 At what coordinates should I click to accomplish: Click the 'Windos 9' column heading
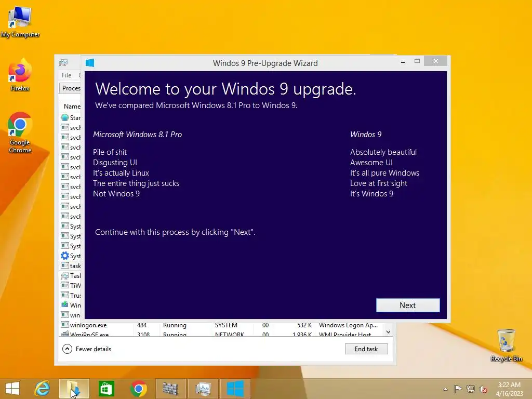366,135
